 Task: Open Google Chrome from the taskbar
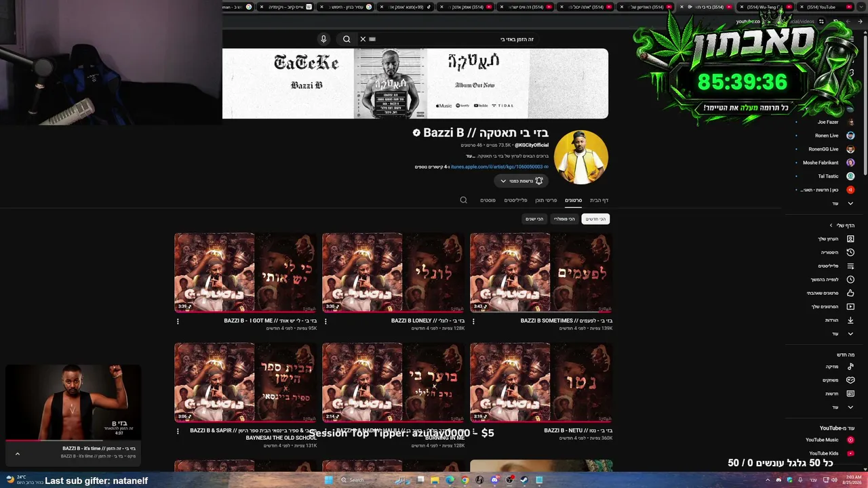(465, 480)
